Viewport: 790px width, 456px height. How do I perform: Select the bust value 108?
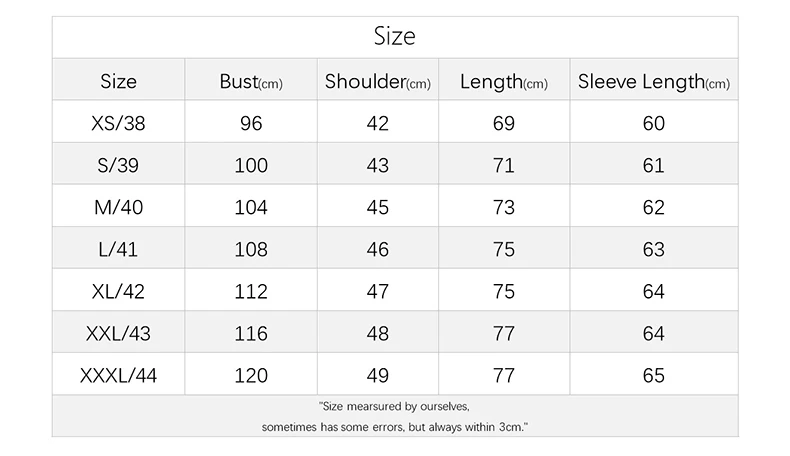pyautogui.click(x=251, y=249)
